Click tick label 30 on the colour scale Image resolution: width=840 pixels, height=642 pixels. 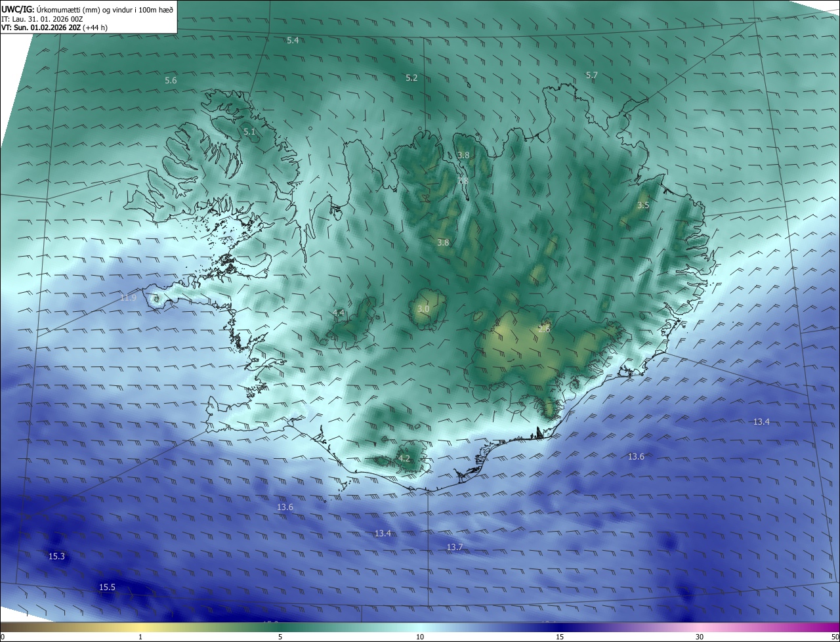pos(700,637)
